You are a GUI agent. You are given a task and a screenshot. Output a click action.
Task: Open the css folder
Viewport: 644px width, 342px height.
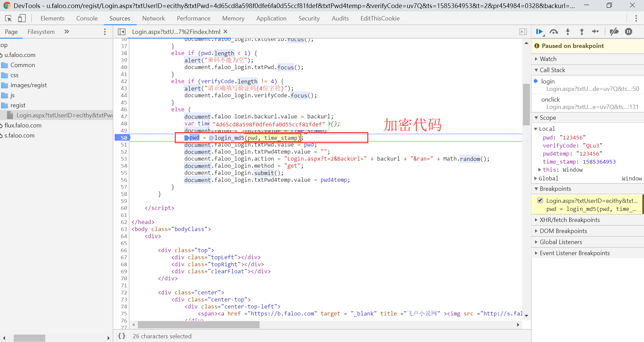[x=14, y=75]
